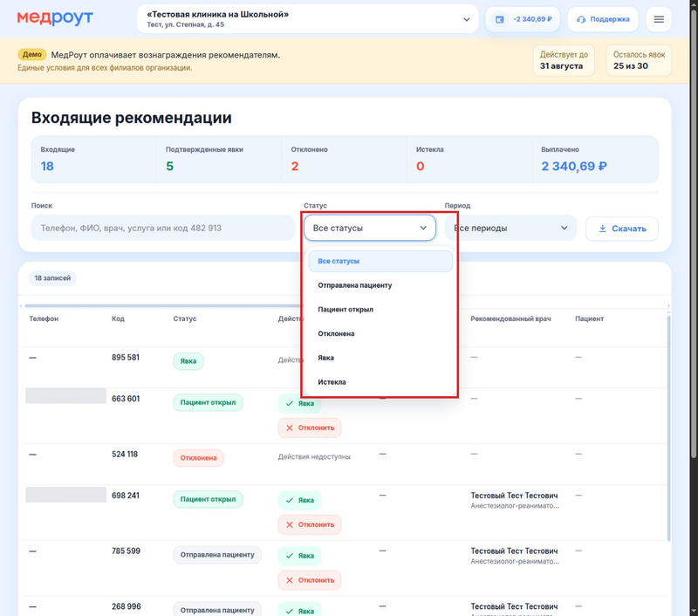Select Отправлена пациенту status option
698x616 pixels.
(380, 285)
